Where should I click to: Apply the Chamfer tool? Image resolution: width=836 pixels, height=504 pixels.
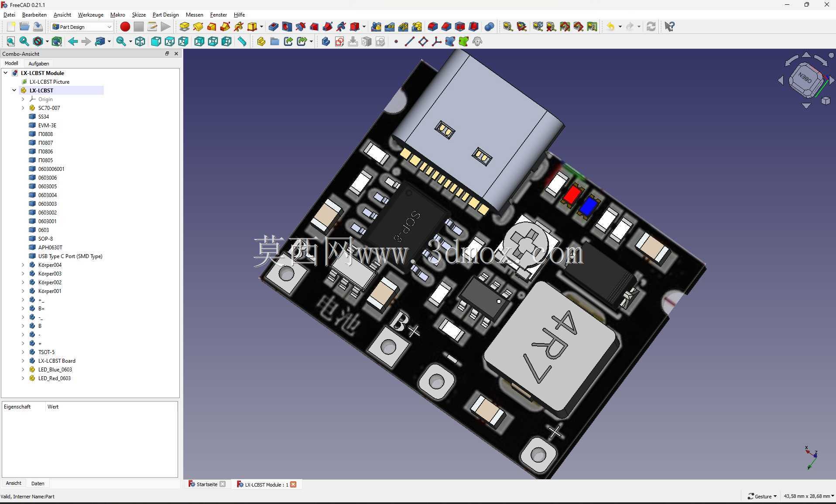(446, 27)
